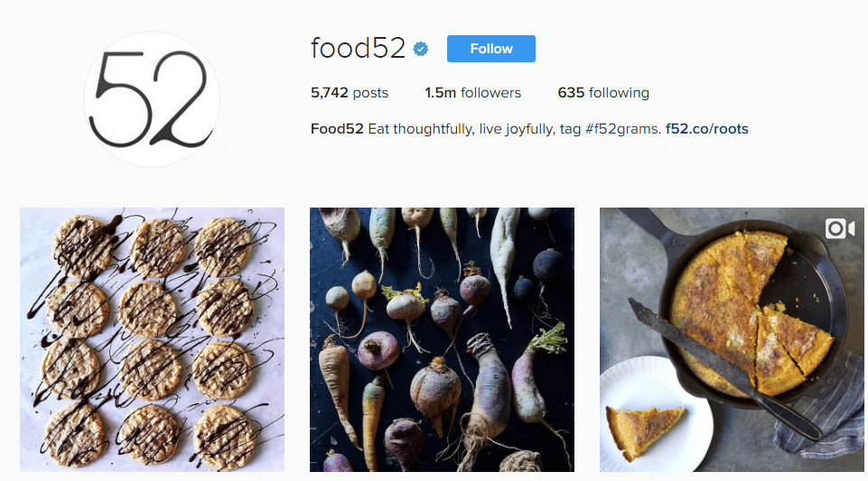Screen dimensions: 868x481
Task: Click the 'Eat thoughtfully, live joyfully' bio text
Action: tap(462, 128)
